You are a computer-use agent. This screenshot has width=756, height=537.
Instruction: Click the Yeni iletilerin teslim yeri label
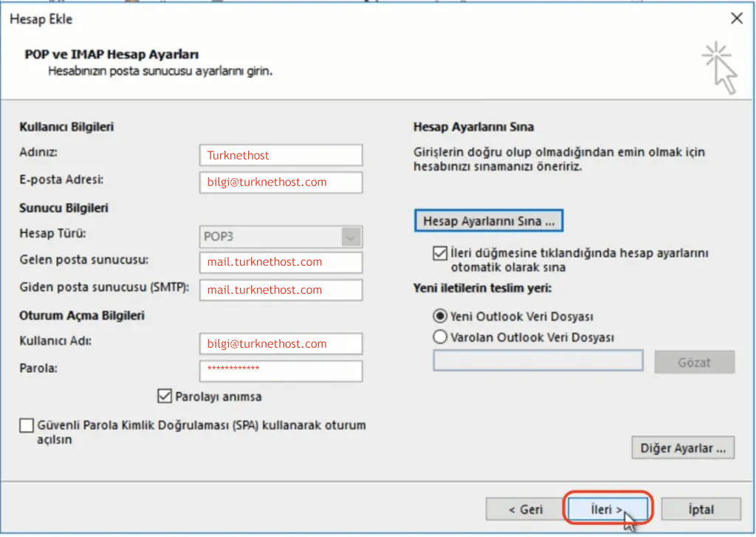pyautogui.click(x=482, y=288)
